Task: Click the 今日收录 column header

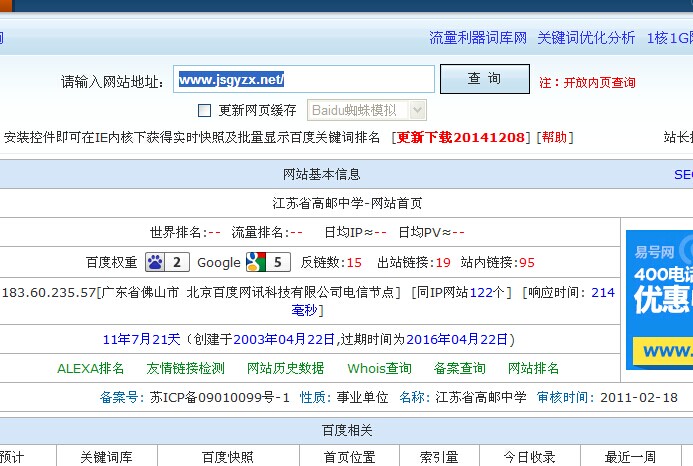Action: (x=529, y=457)
